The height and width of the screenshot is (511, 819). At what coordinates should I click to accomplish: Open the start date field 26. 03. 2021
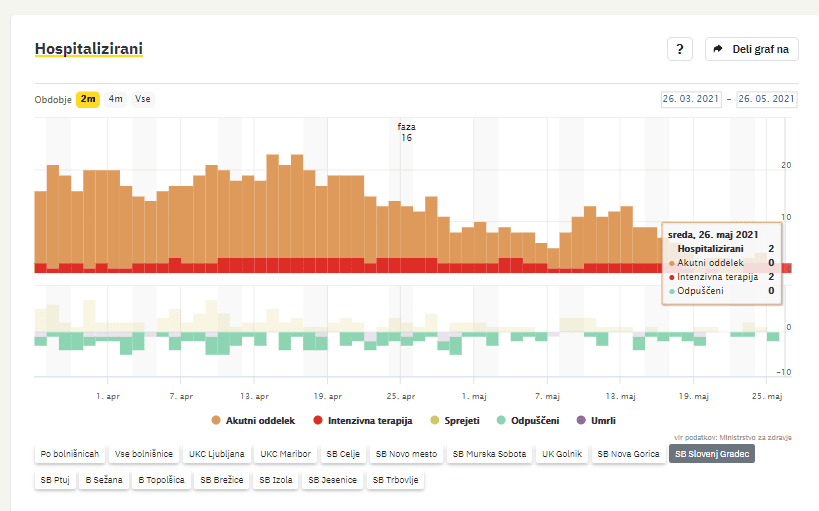point(691,99)
